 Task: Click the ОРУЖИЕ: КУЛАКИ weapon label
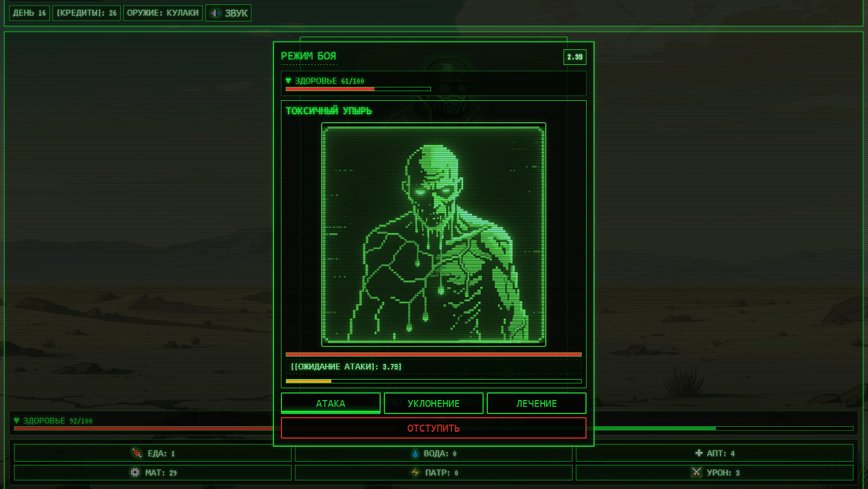(x=163, y=13)
